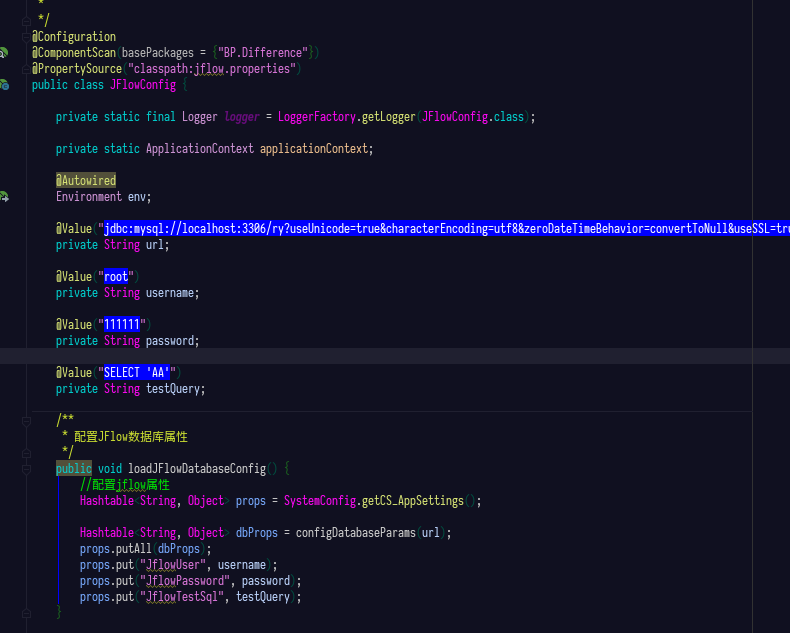Click "JflowPassword" string literal

pyautogui.click(x=184, y=581)
